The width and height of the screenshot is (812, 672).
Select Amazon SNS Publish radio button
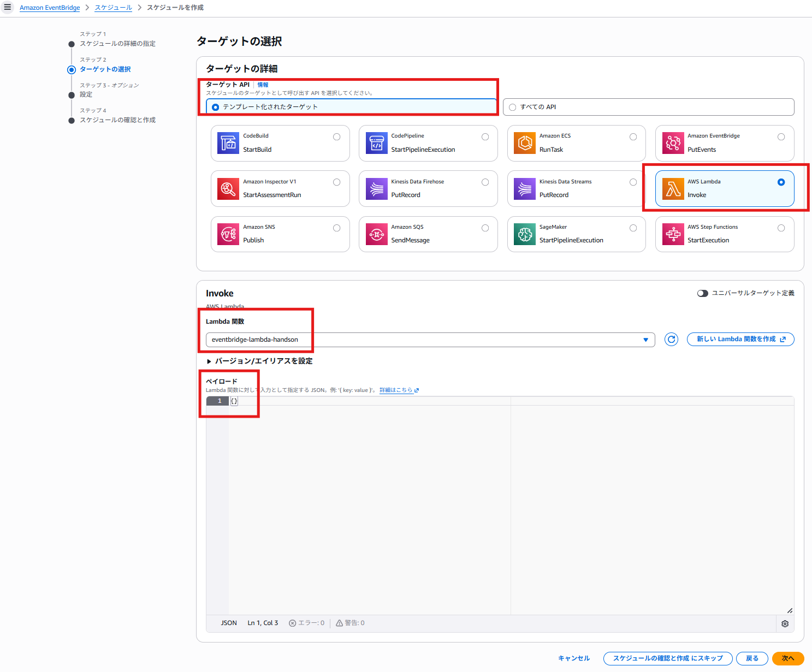(x=337, y=228)
